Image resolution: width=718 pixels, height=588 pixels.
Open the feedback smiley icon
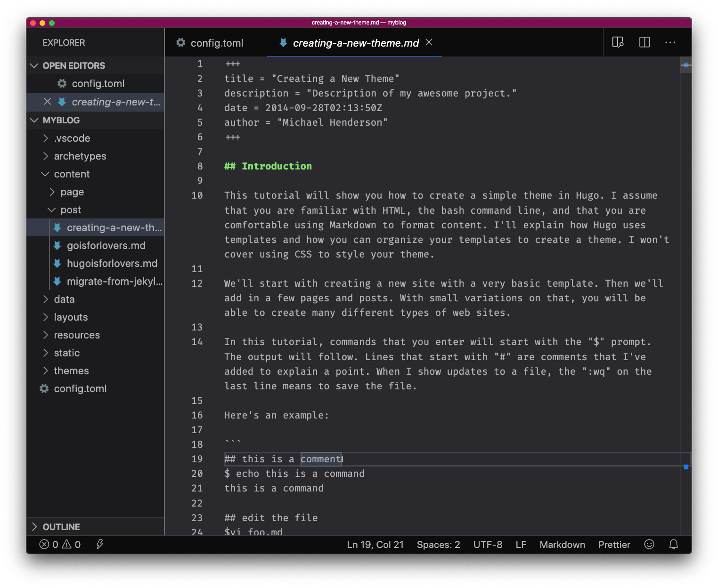coord(649,545)
